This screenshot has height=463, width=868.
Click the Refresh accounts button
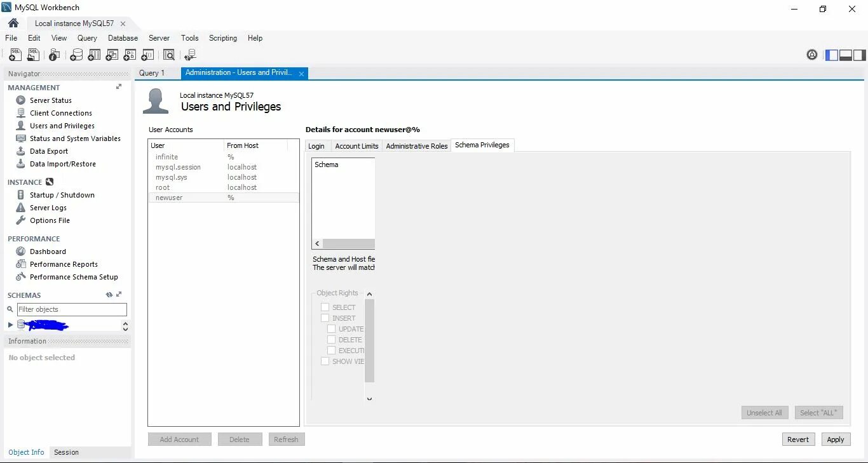(x=286, y=440)
